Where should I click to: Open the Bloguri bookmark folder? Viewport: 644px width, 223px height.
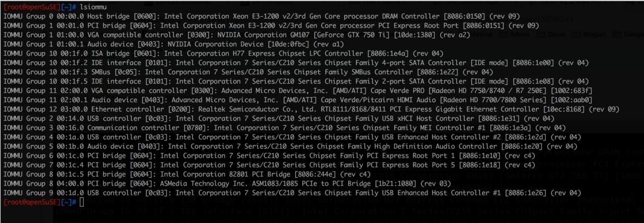(x=588, y=35)
